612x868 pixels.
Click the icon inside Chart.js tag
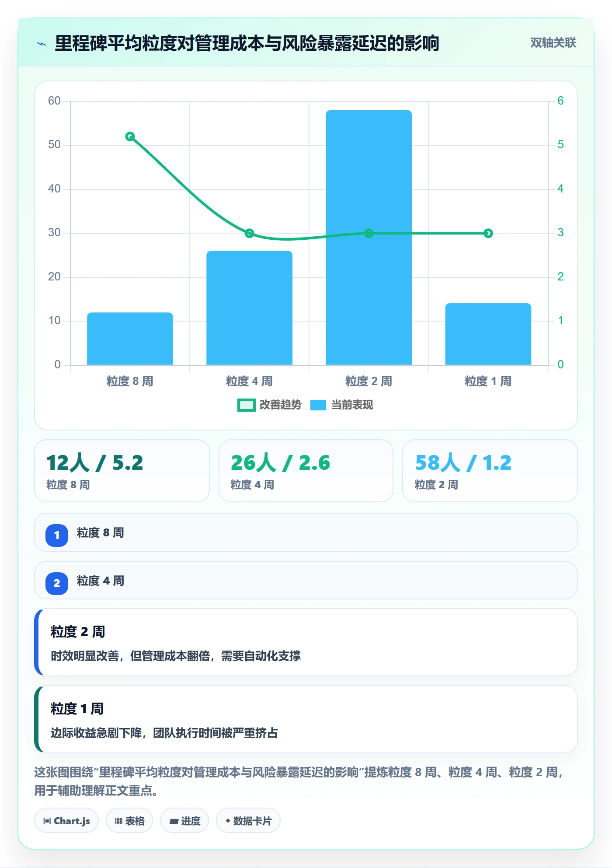47,821
